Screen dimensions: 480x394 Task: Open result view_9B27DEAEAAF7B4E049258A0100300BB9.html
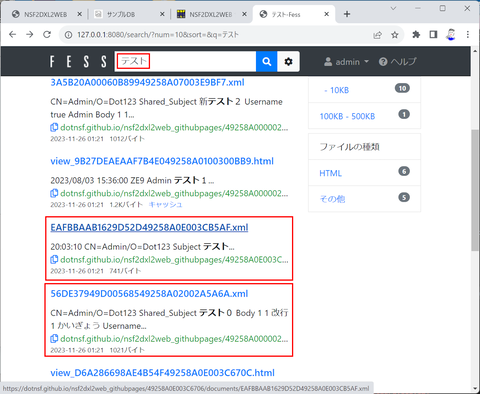(x=162, y=161)
